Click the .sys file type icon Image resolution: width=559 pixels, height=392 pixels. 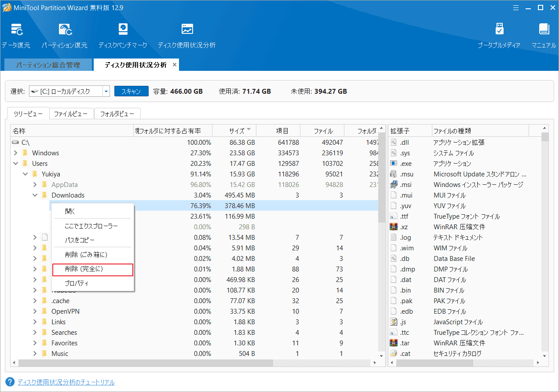[x=394, y=153]
